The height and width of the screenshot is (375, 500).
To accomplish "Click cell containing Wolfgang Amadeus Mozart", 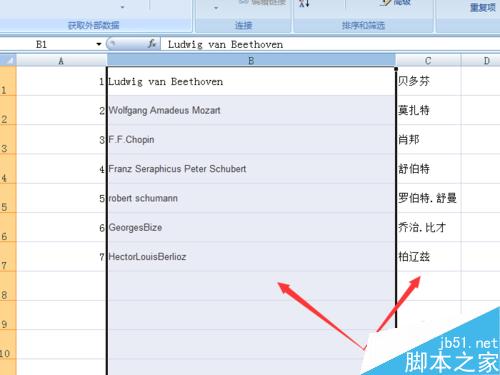I will pyautogui.click(x=251, y=110).
